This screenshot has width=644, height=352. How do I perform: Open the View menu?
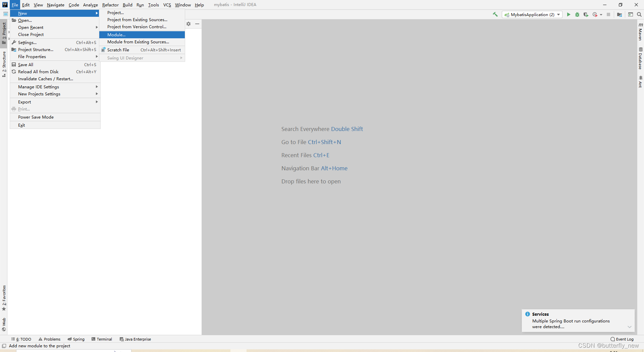pos(38,5)
